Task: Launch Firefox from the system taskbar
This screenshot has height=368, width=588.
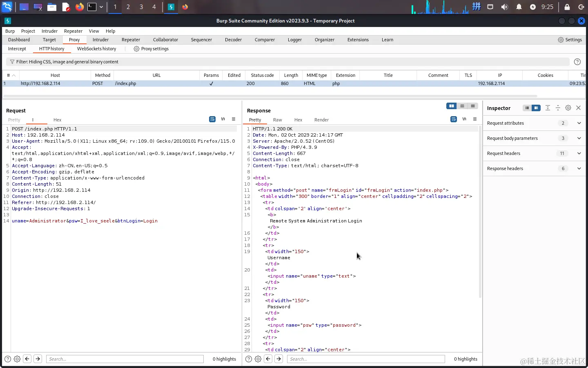Action: (80, 7)
